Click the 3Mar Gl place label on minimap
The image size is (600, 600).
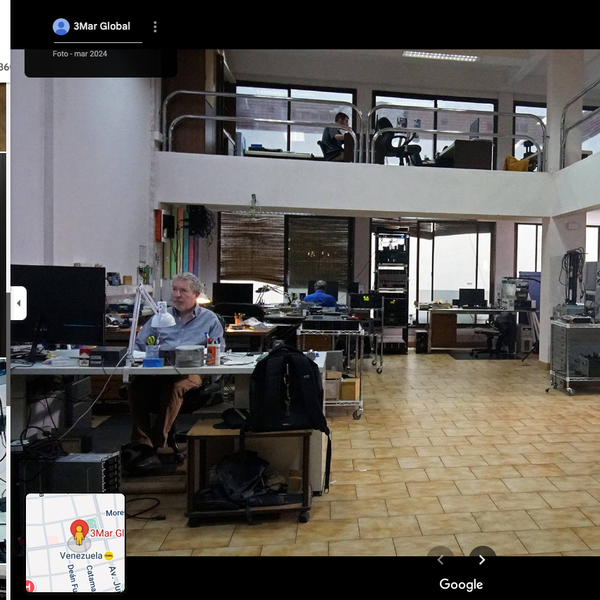click(107, 534)
